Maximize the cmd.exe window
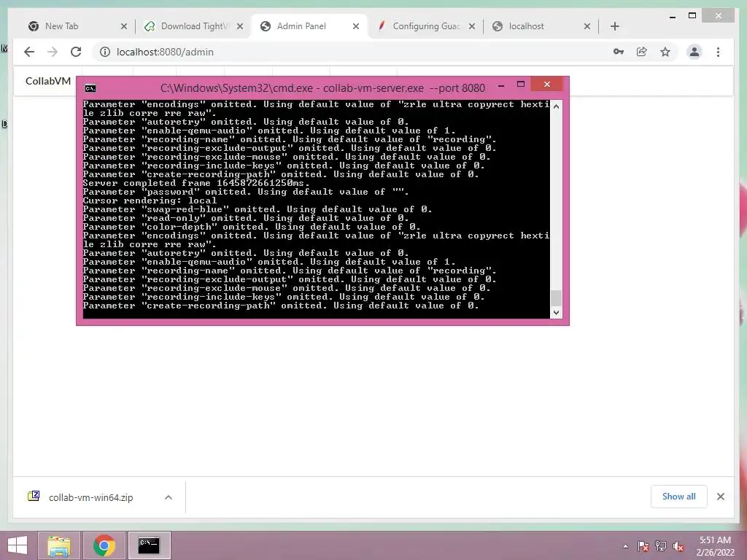The height and width of the screenshot is (560, 747). (x=521, y=85)
